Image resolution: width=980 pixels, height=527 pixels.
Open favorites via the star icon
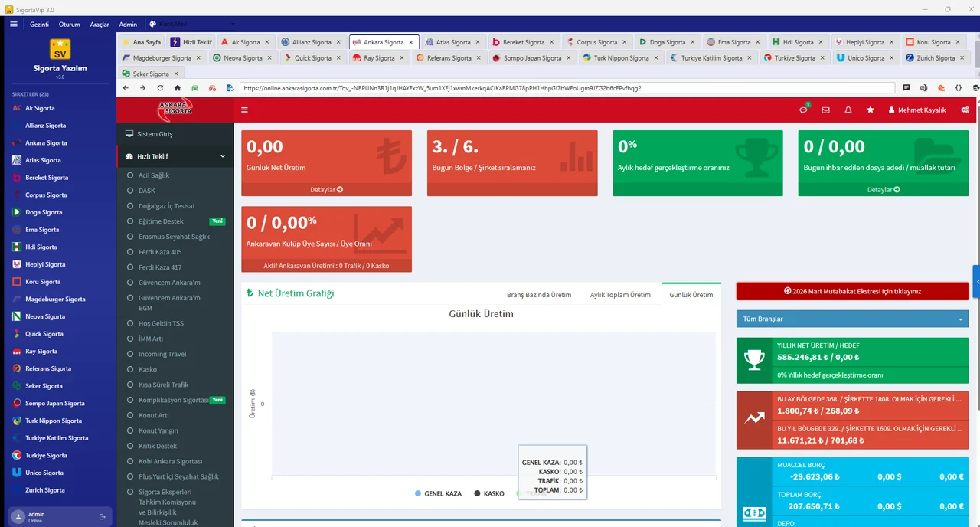[870, 110]
